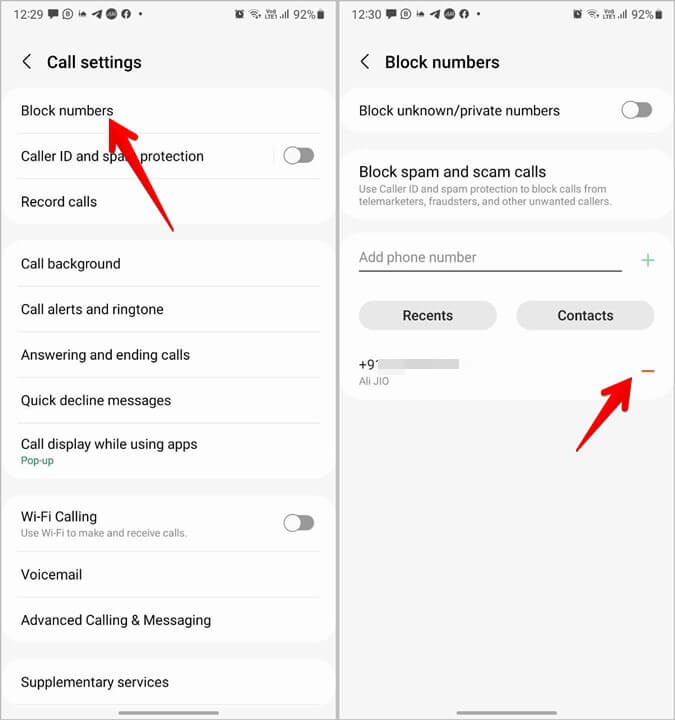This screenshot has height=720, width=675.
Task: Open Answering and ending calls
Action: (x=168, y=354)
